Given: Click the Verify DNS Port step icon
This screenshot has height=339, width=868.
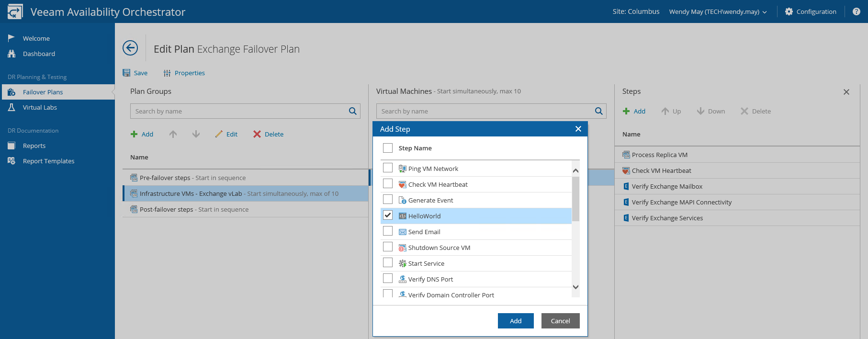Looking at the screenshot, I should click(403, 279).
